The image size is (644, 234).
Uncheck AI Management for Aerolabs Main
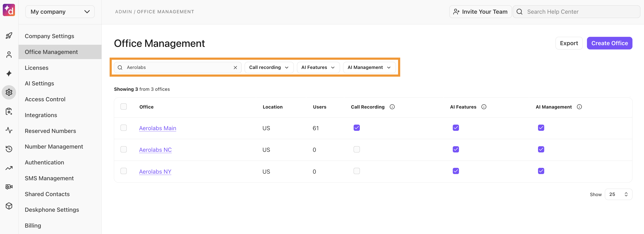click(541, 128)
